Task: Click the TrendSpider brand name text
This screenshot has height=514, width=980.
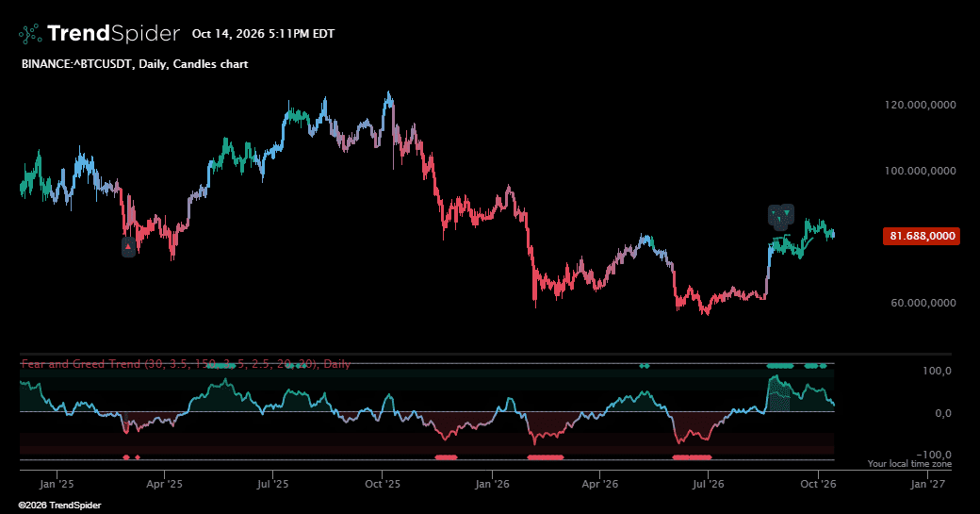Action: click(x=113, y=33)
